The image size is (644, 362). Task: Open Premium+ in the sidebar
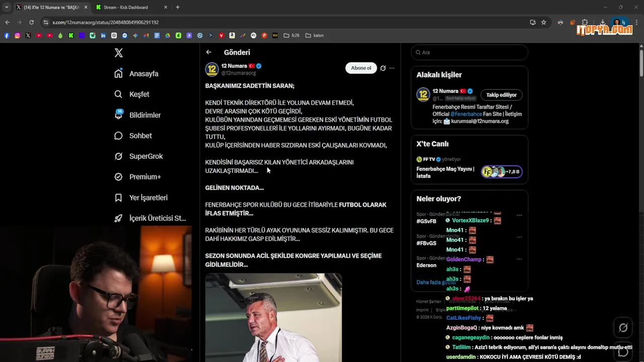137,177
